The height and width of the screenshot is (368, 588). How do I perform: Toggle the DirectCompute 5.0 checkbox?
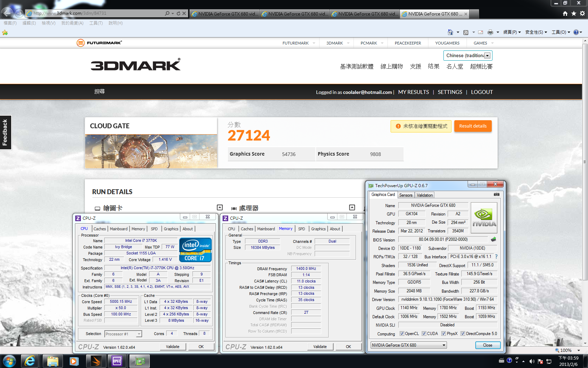(x=463, y=334)
